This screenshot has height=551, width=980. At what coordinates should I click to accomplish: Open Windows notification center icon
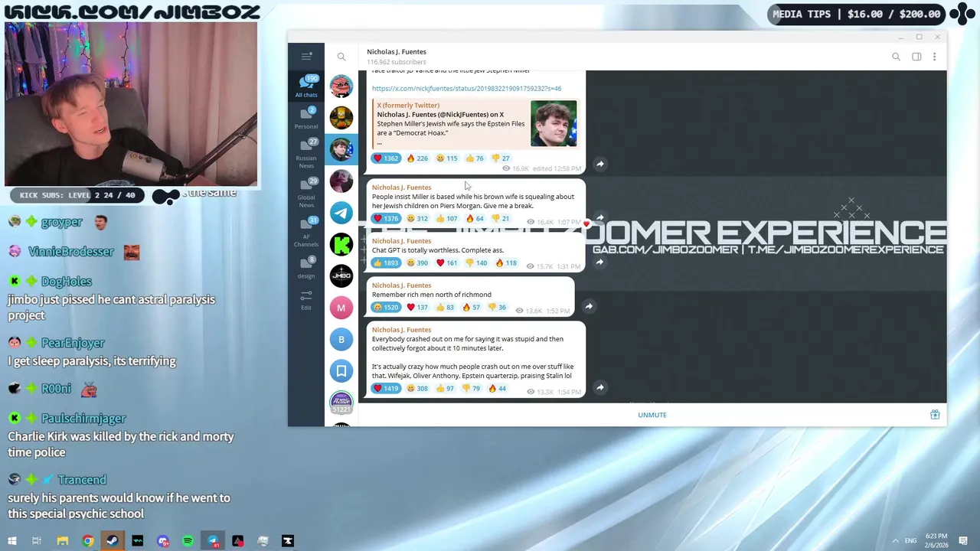(963, 541)
